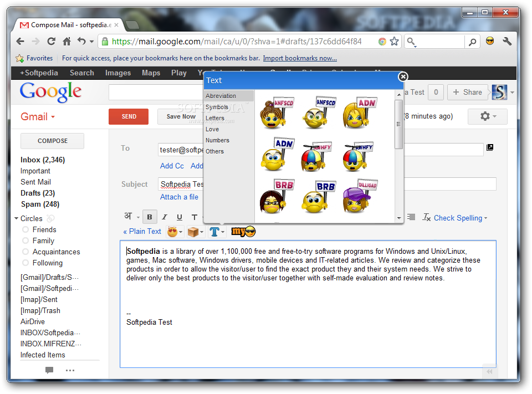Go to the home page via the house icon

(x=67, y=42)
